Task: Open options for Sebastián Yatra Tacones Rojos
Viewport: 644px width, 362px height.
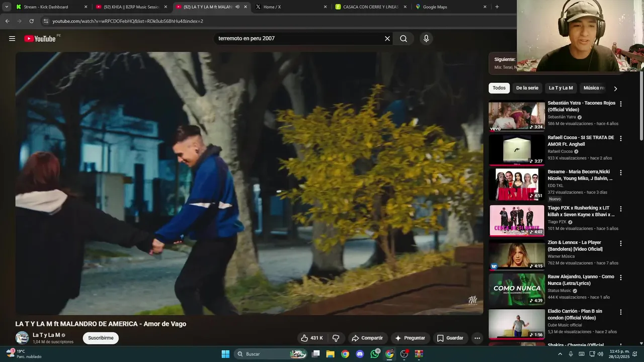Action: 620,104
